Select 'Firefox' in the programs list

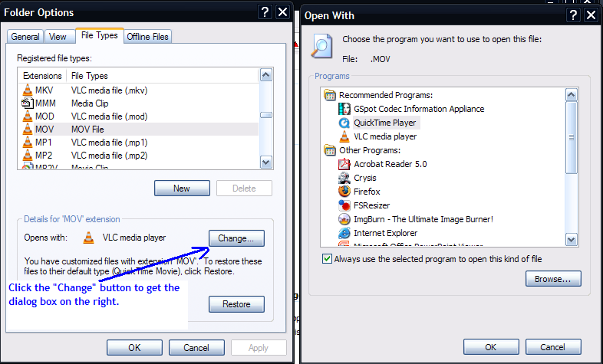pyautogui.click(x=367, y=192)
